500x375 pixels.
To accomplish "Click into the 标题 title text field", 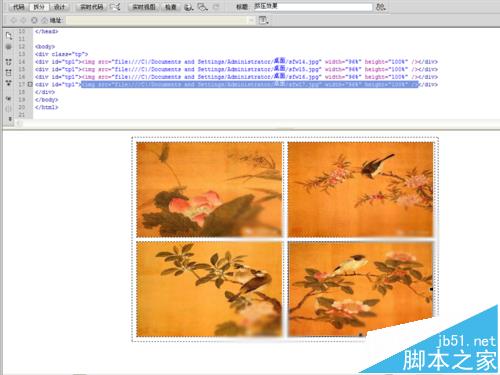I will (x=313, y=7).
